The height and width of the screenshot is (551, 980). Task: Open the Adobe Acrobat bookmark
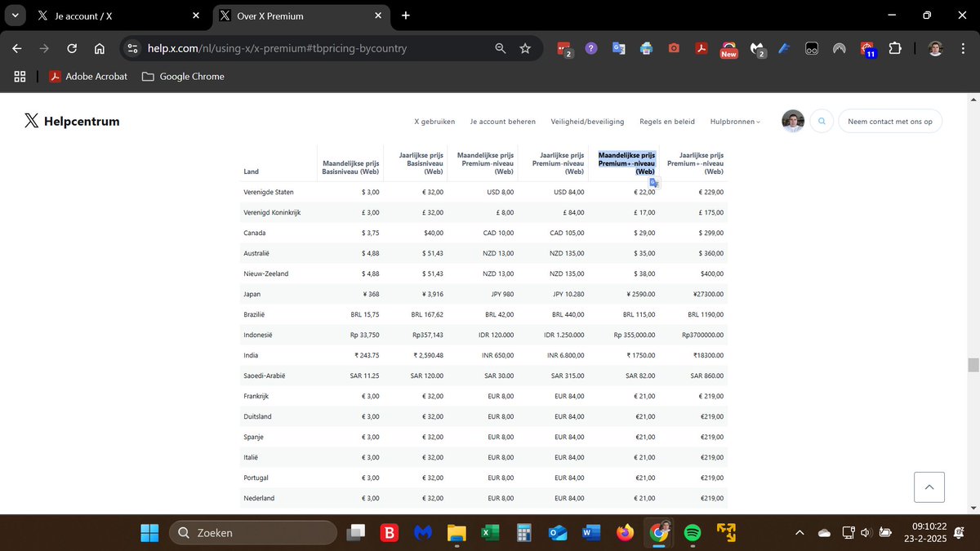tap(88, 76)
